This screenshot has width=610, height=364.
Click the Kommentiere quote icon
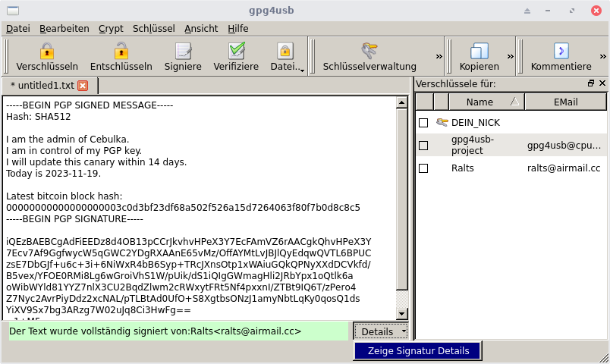(x=561, y=51)
